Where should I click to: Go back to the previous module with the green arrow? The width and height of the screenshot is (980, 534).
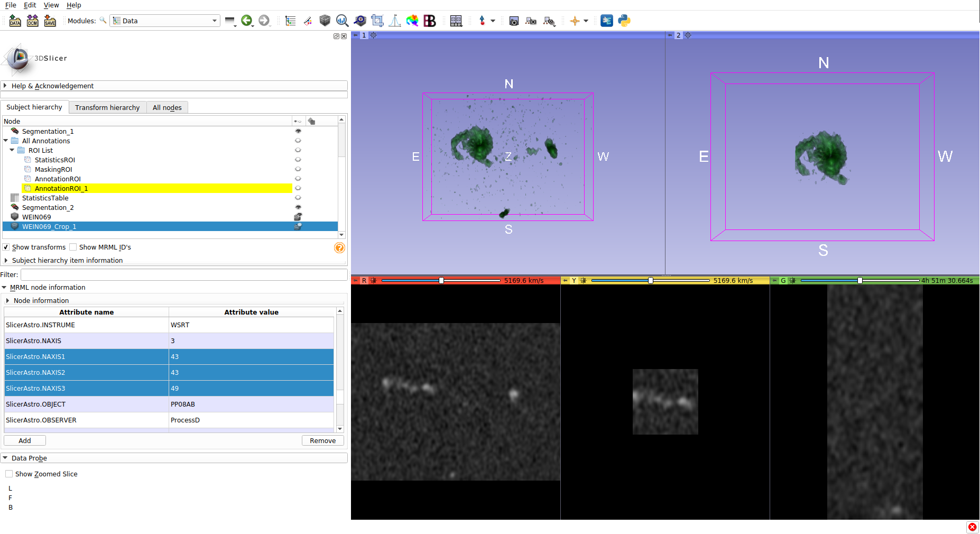pyautogui.click(x=247, y=21)
